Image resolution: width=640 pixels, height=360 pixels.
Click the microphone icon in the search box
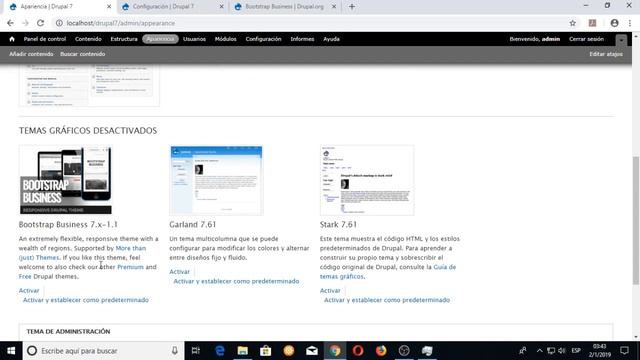click(175, 351)
